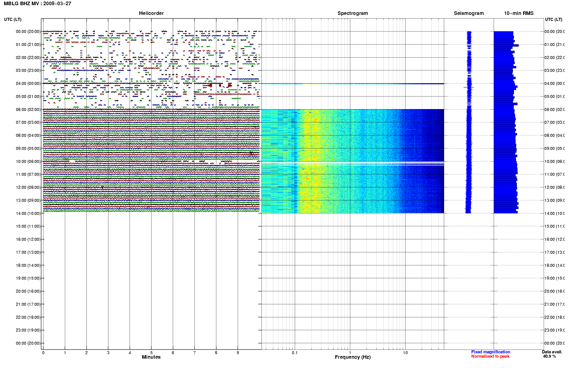
Task: Click the left 'UTC (LT)' axis label
Action: 13,19
